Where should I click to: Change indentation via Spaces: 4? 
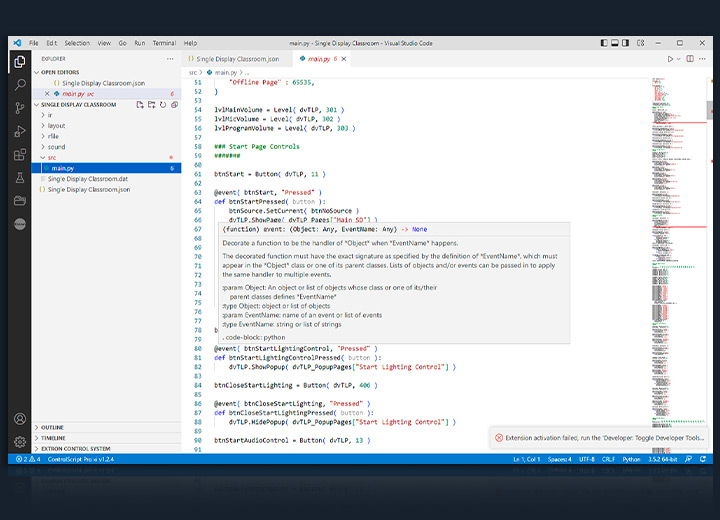coord(559,459)
